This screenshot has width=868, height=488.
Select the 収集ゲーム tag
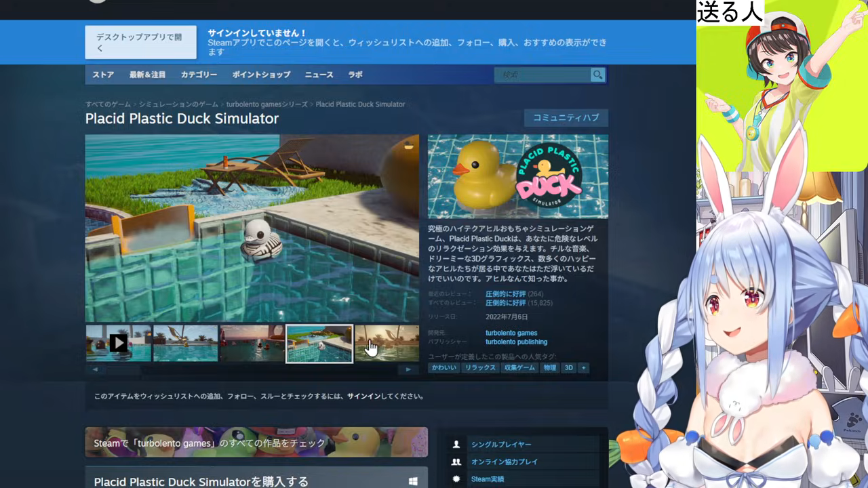(519, 368)
